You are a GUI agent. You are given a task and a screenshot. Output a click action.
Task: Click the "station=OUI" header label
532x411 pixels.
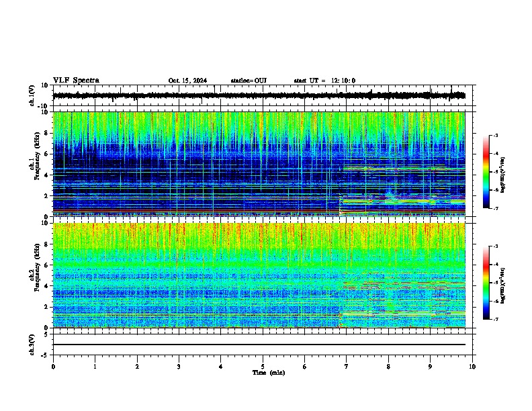(249, 81)
